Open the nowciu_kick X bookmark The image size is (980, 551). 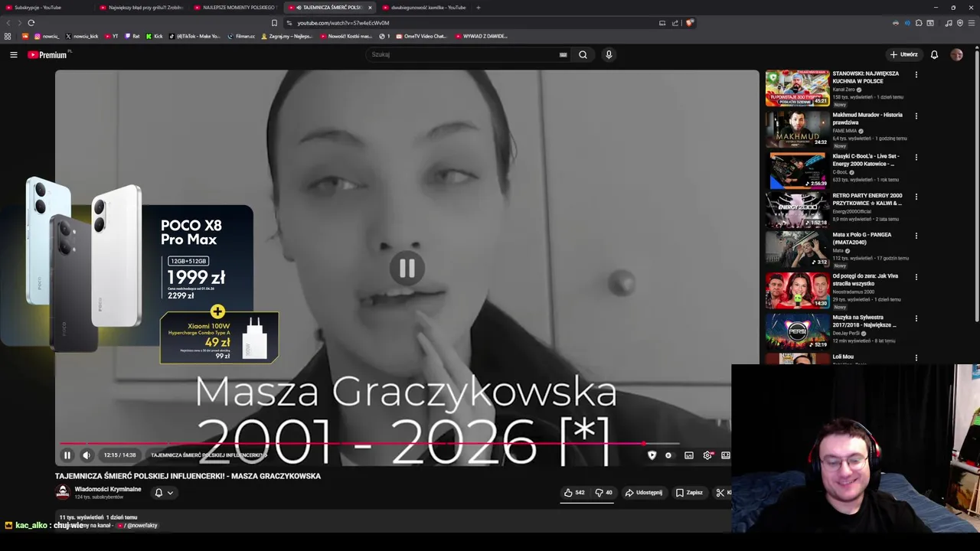point(82,36)
